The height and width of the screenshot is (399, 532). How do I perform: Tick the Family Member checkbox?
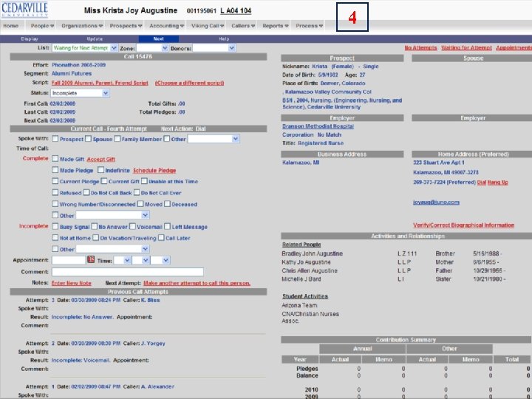click(x=117, y=139)
